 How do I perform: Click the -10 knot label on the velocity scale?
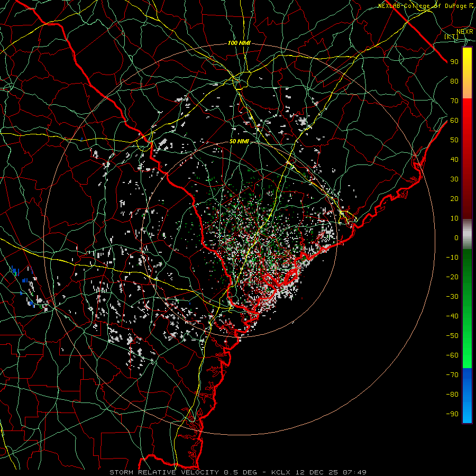click(x=452, y=258)
